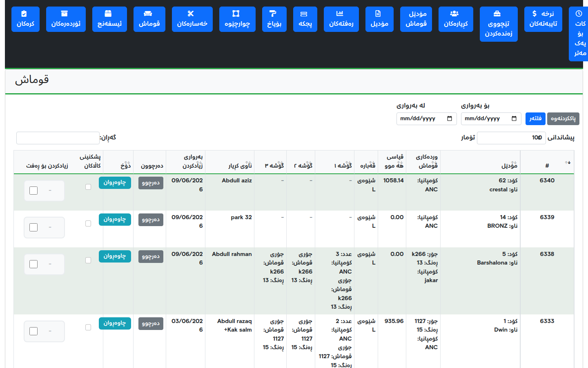Tick پشکنینی کاڵاکان checkbox for row 6339
The width and height of the screenshot is (588, 368).
point(88,224)
